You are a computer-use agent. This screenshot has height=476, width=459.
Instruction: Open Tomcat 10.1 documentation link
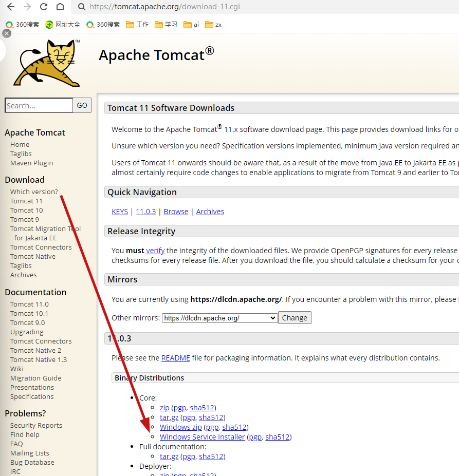pyautogui.click(x=29, y=313)
